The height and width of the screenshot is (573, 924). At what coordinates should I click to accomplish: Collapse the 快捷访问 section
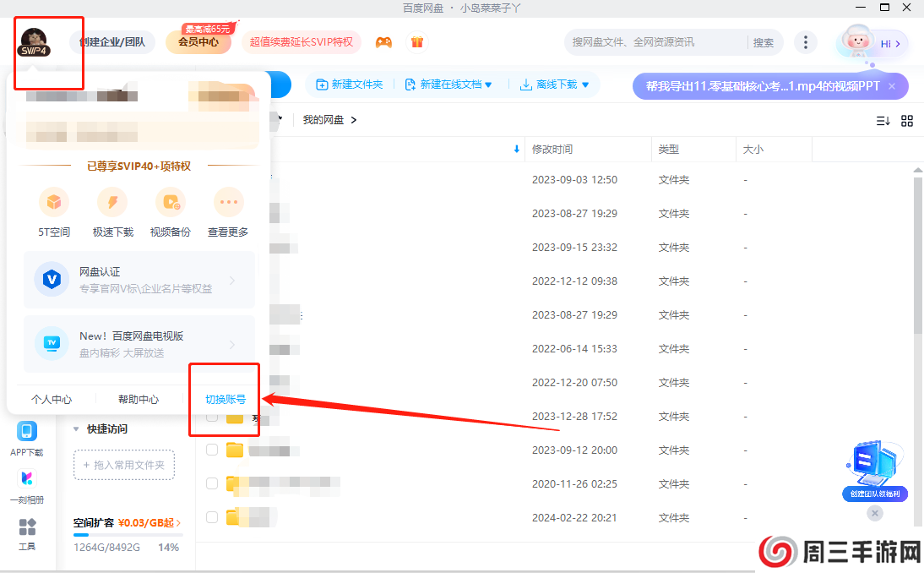click(78, 429)
